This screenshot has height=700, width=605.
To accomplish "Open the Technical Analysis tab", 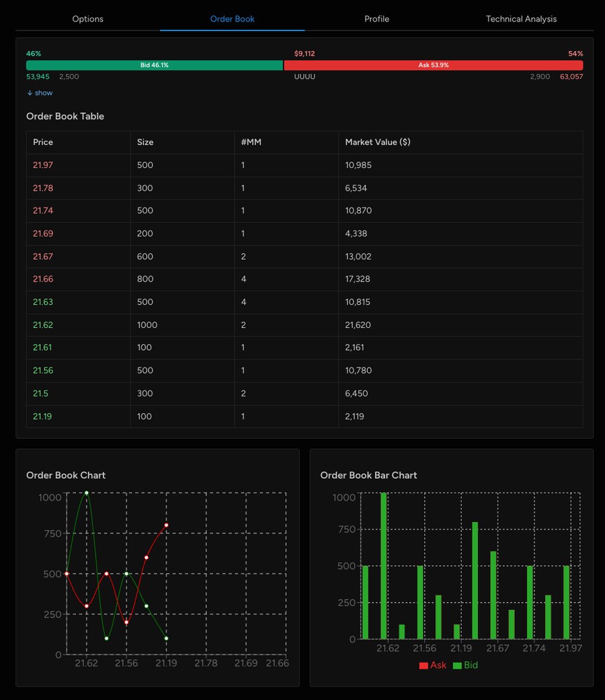I will (521, 19).
